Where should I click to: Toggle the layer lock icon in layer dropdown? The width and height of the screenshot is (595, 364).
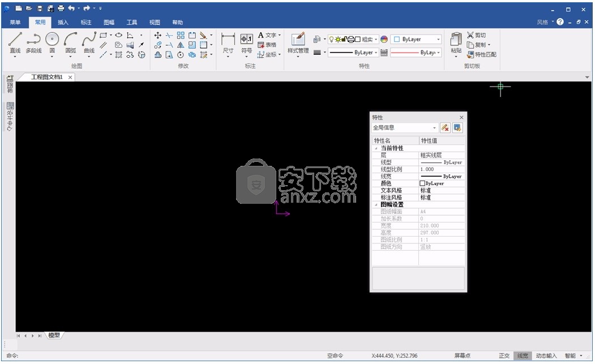(x=345, y=40)
